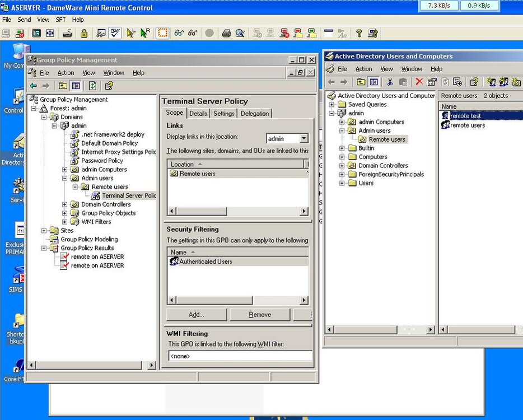Image resolution: width=523 pixels, height=420 pixels.
Task: Click the green Back arrow in Group Policy Management
Action: (34, 86)
